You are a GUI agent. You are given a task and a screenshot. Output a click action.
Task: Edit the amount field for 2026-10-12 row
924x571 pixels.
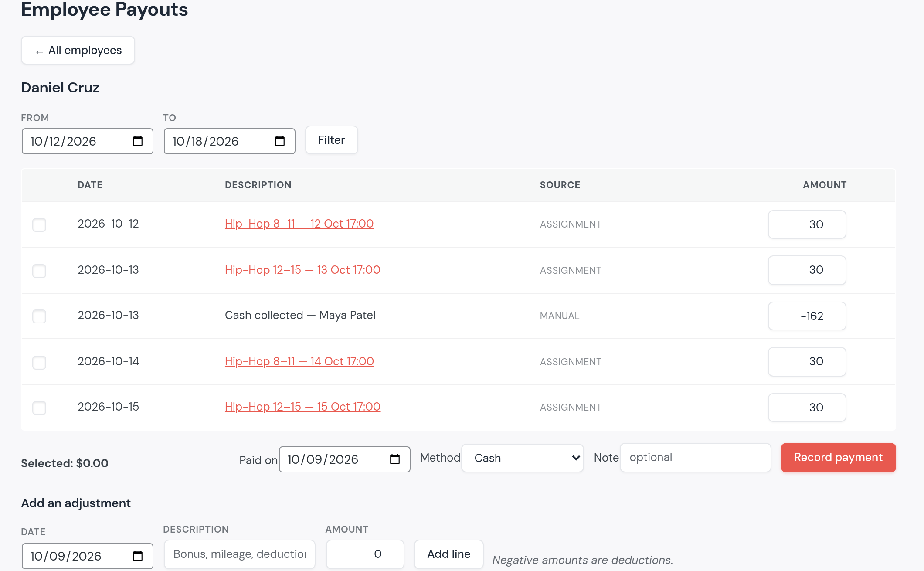tap(807, 224)
